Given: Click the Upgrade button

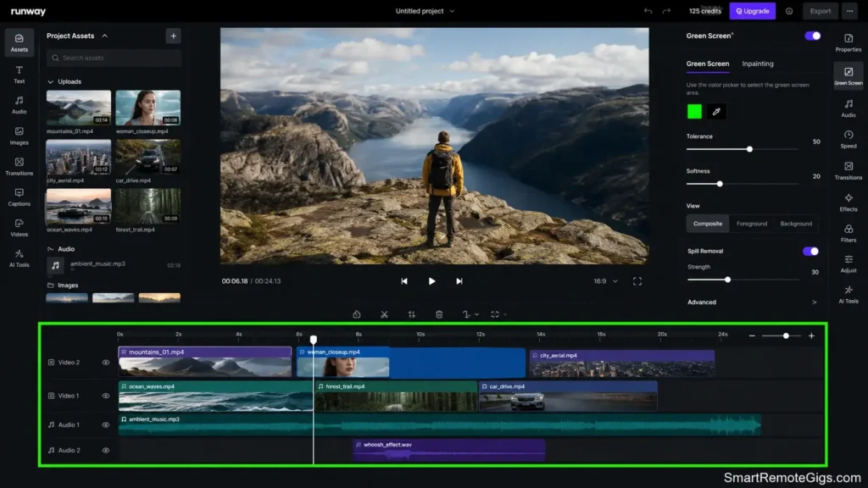Looking at the screenshot, I should click(753, 11).
